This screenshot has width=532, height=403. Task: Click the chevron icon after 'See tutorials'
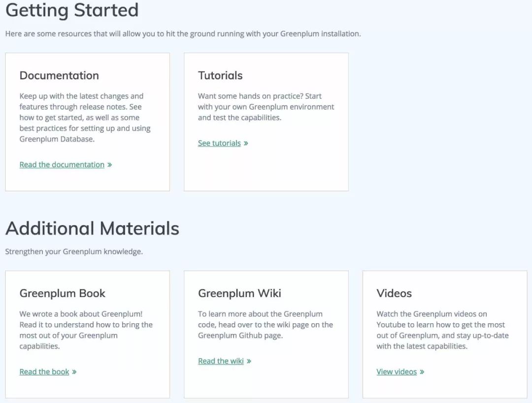(246, 143)
